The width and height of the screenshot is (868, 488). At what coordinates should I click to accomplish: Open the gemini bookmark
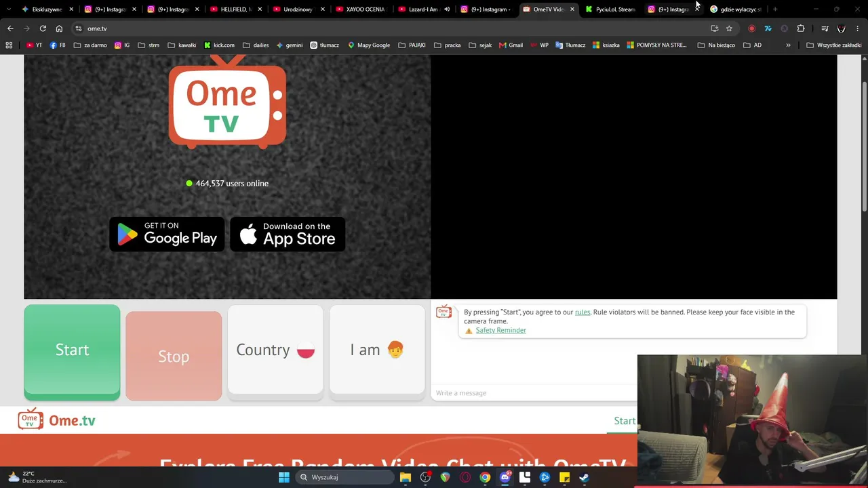click(x=290, y=45)
